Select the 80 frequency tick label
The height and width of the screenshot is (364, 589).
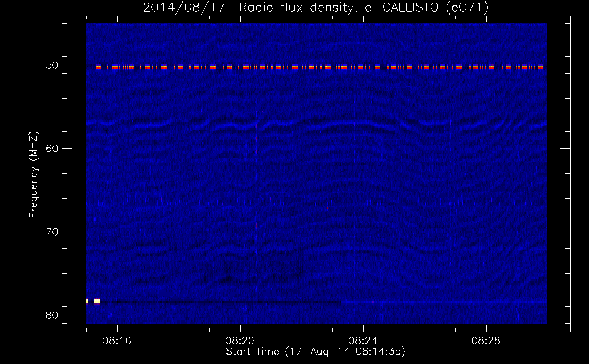point(52,315)
